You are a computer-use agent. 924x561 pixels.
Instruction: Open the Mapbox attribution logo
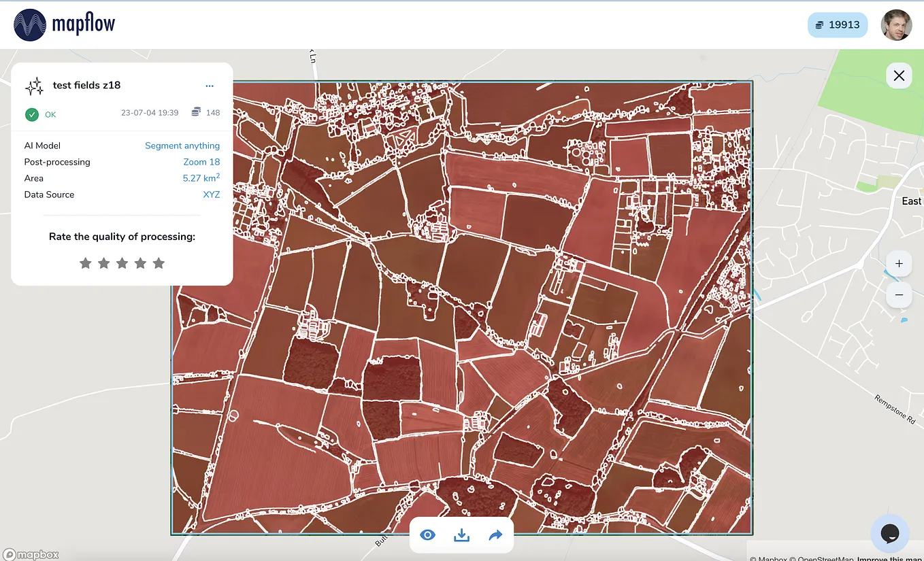tap(30, 554)
